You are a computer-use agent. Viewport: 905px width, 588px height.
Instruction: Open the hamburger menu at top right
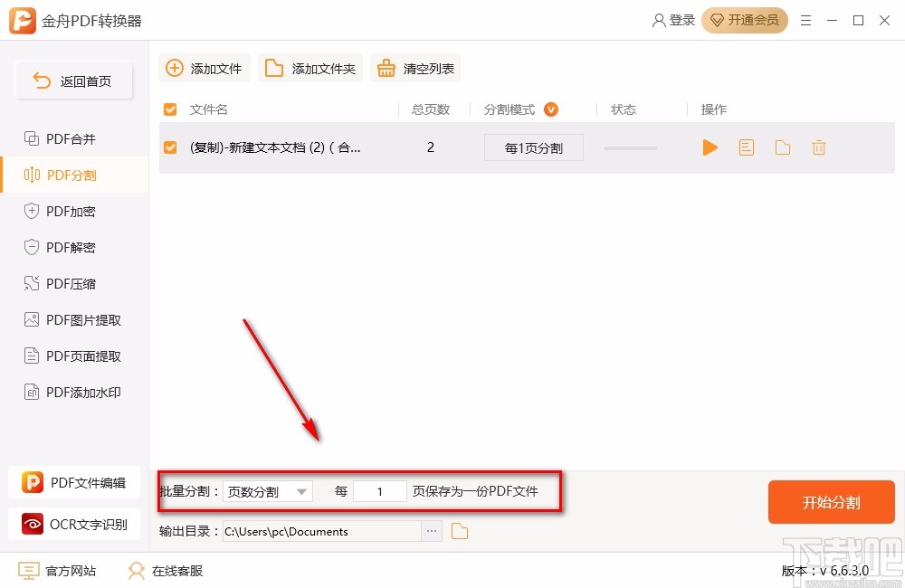(805, 20)
